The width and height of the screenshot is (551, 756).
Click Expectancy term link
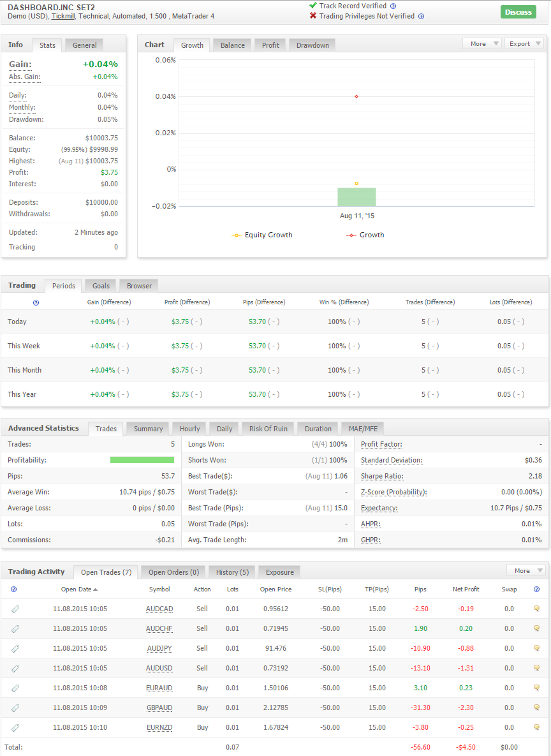pyautogui.click(x=379, y=508)
